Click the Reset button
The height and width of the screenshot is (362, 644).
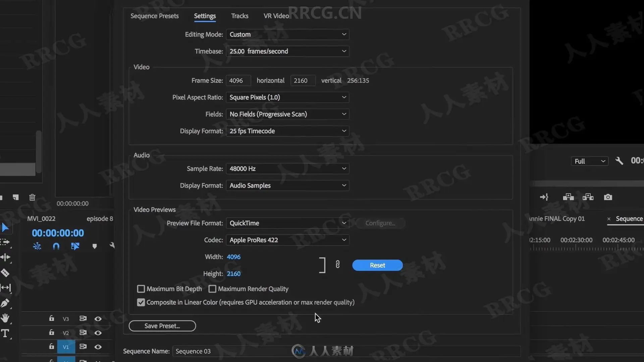pyautogui.click(x=377, y=265)
